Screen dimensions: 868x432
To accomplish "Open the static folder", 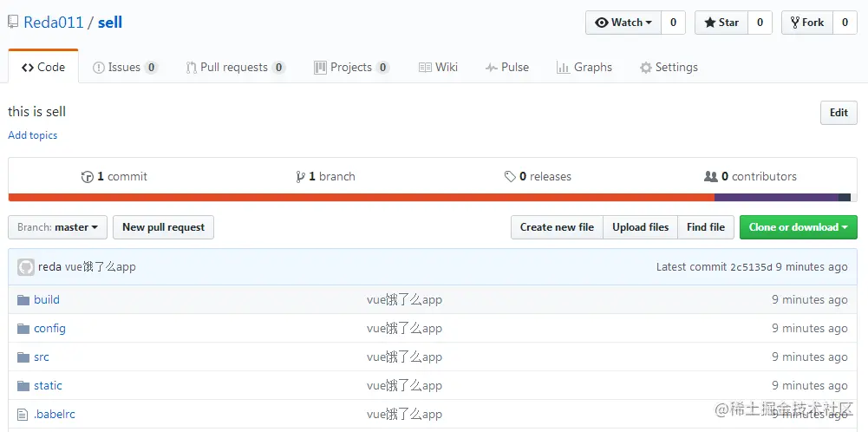I will pos(48,385).
